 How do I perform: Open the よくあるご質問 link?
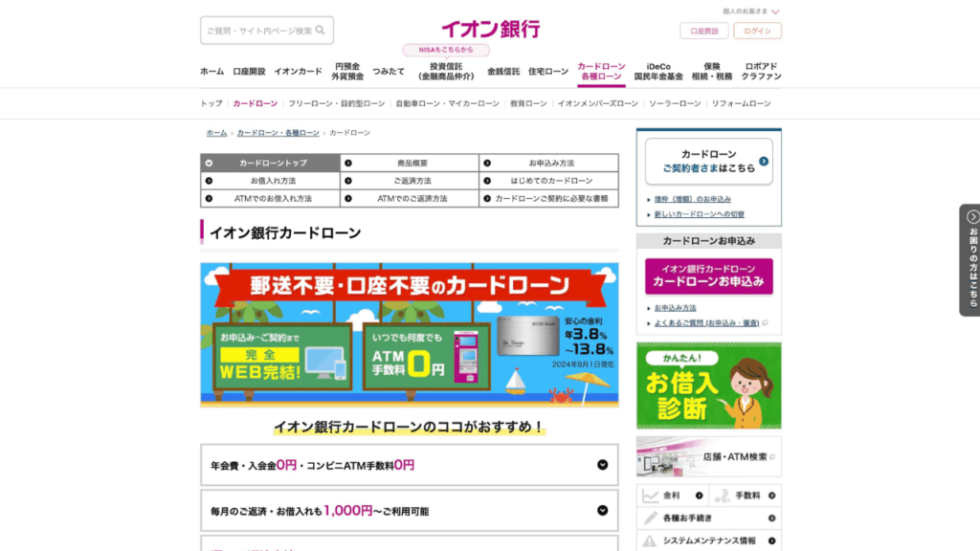click(706, 323)
